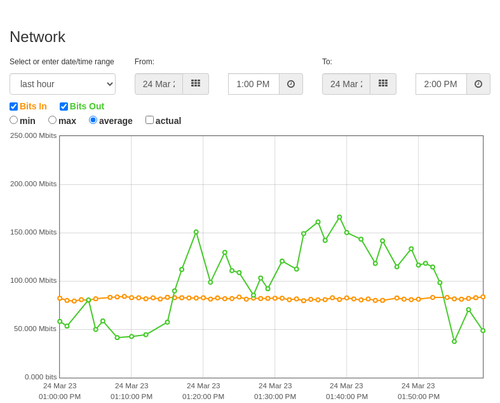Screen dimensions: 500x403
Task: Click the 01:20:00 PM time axis label
Action: tap(203, 397)
